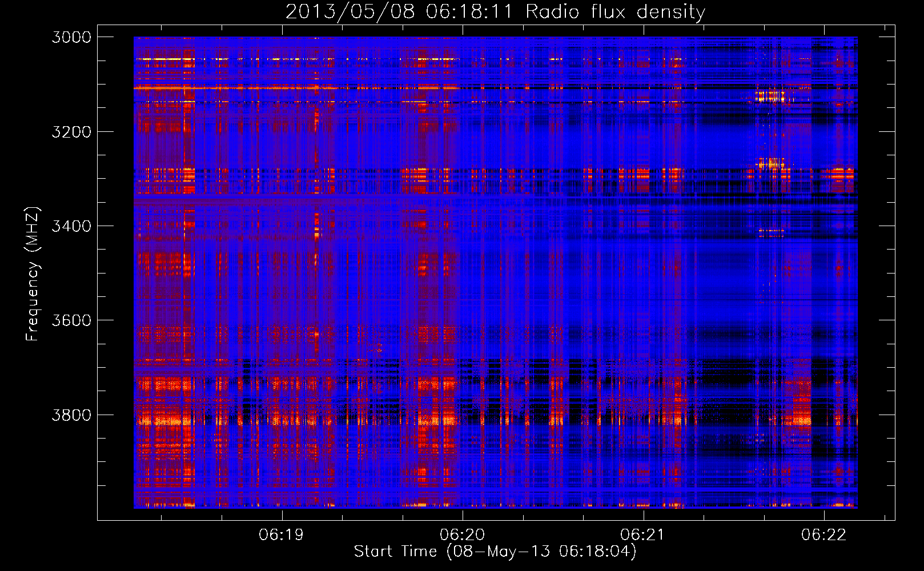Click the '06:19' time axis label
Image resolution: width=924 pixels, height=571 pixels.
pyautogui.click(x=282, y=534)
